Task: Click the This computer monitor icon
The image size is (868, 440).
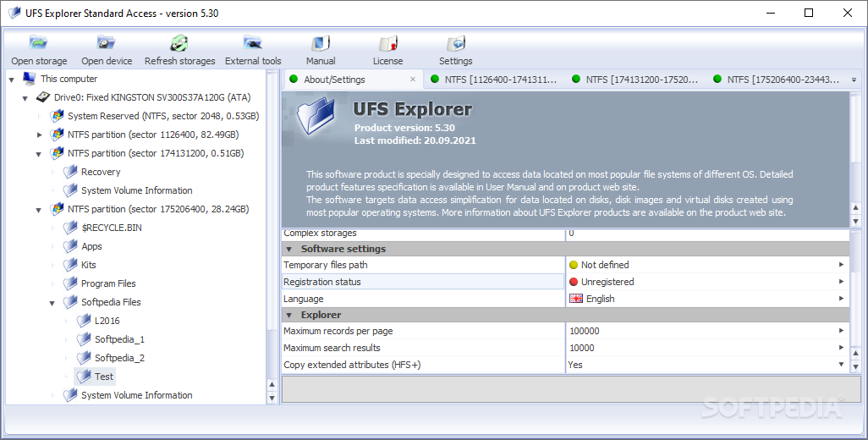Action: coord(30,79)
